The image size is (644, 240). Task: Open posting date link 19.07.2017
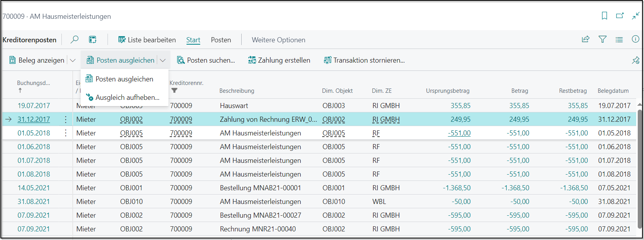(x=34, y=106)
